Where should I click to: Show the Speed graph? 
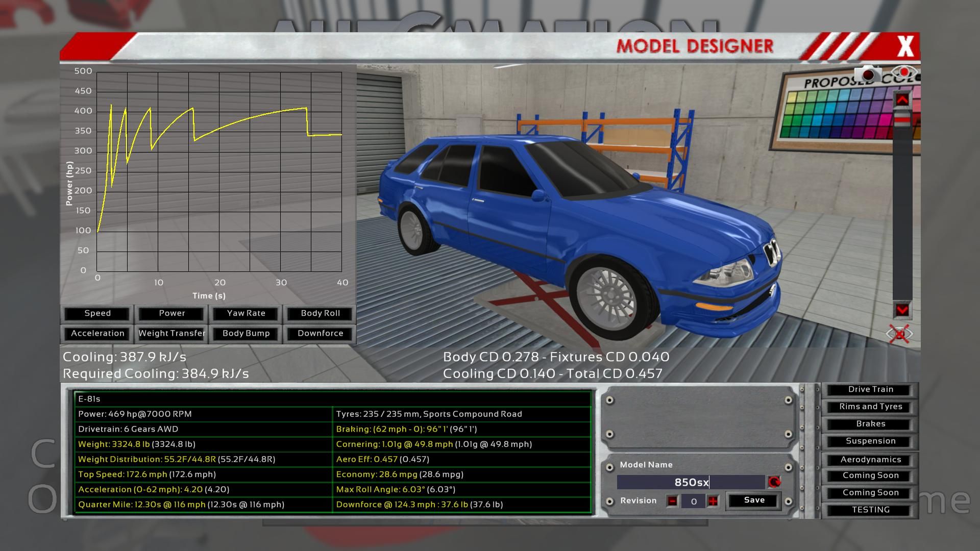[x=97, y=313]
